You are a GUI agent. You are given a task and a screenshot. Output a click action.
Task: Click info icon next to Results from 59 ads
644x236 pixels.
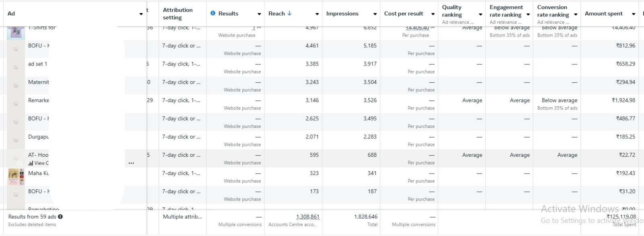tap(60, 217)
